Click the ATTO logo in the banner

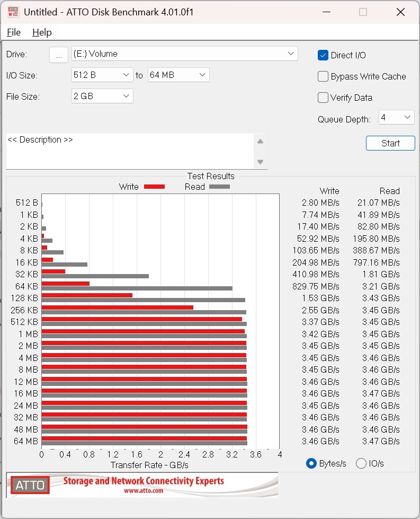(x=30, y=485)
